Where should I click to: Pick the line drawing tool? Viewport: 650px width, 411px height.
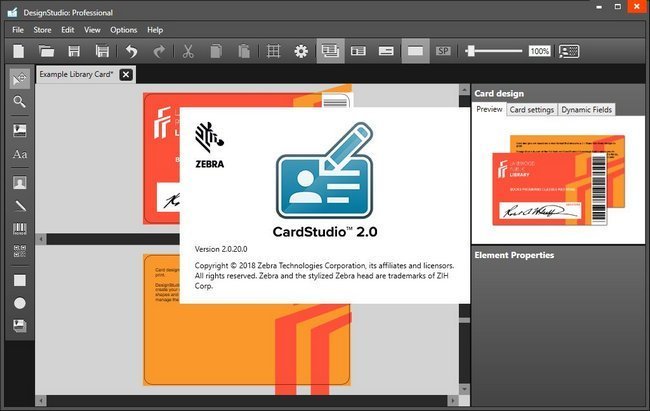(x=19, y=206)
